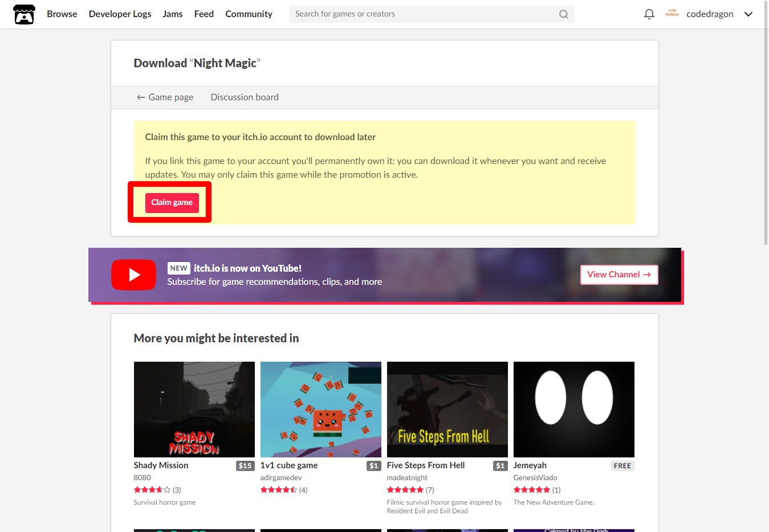The height and width of the screenshot is (532, 769).
Task: Open the Five Steps From Hell thumbnail
Action: (447, 410)
